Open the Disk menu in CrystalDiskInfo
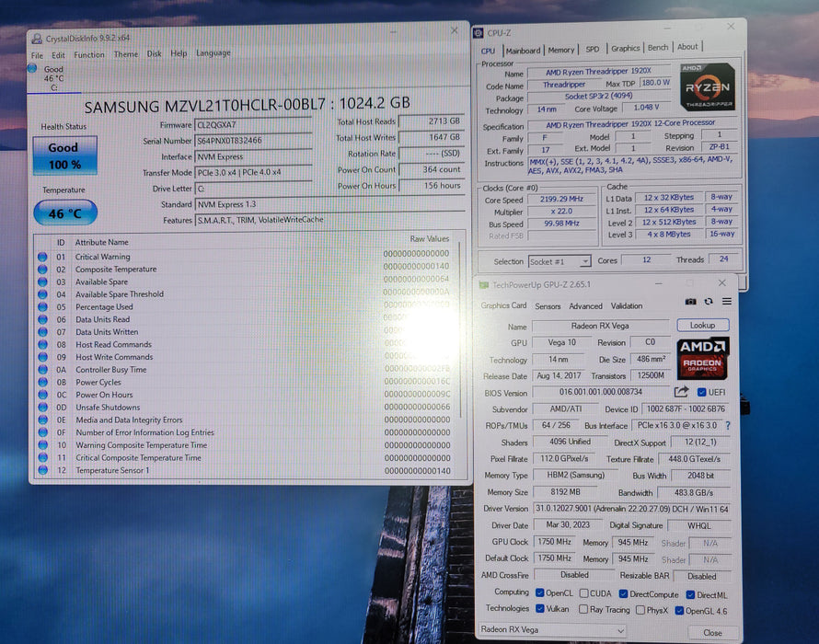Screen dimensions: 819x644 click(154, 53)
